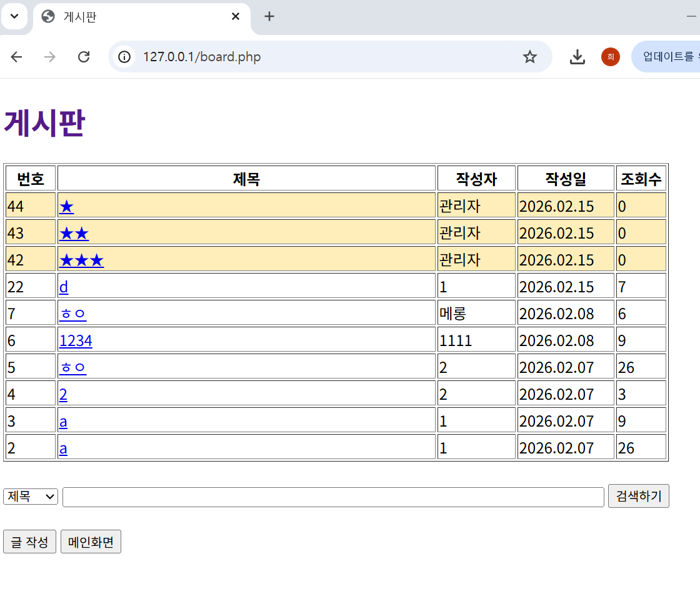Click the 검색하기 search button
This screenshot has height=594, width=700.
click(638, 496)
